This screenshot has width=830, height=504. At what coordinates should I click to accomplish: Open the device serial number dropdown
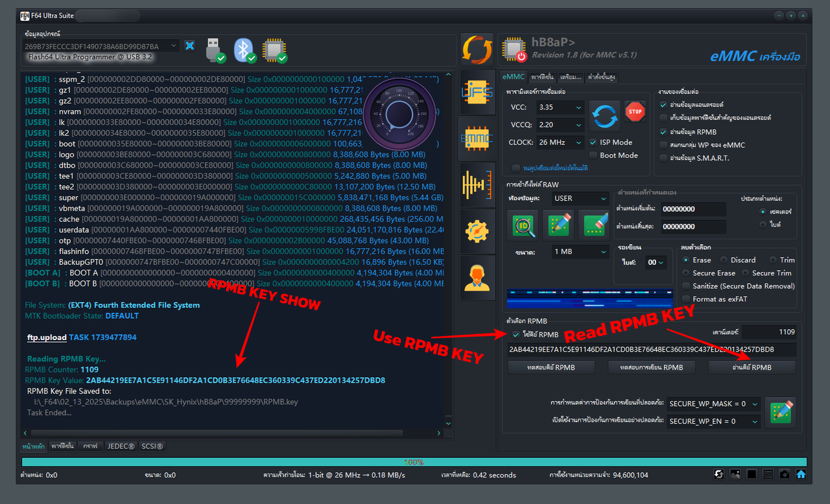[x=101, y=46]
